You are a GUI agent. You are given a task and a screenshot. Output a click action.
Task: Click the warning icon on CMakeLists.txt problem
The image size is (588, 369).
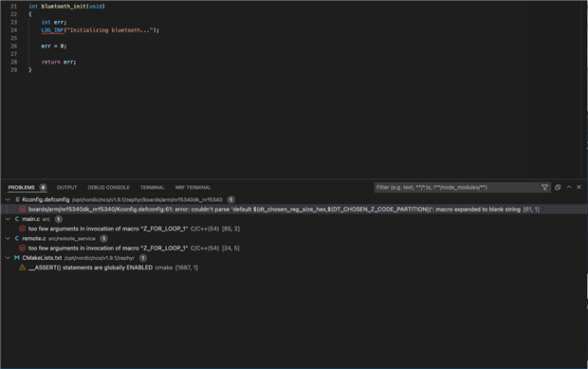(x=22, y=268)
